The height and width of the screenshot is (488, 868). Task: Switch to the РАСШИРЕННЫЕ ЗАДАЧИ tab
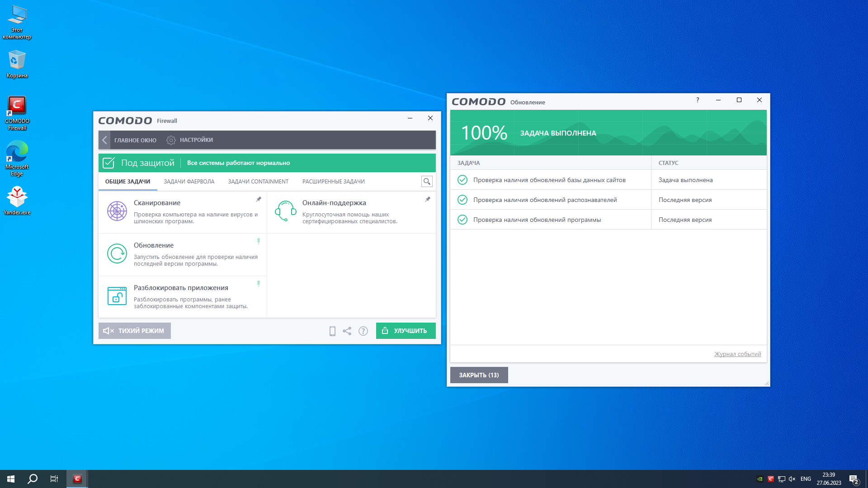pos(333,182)
